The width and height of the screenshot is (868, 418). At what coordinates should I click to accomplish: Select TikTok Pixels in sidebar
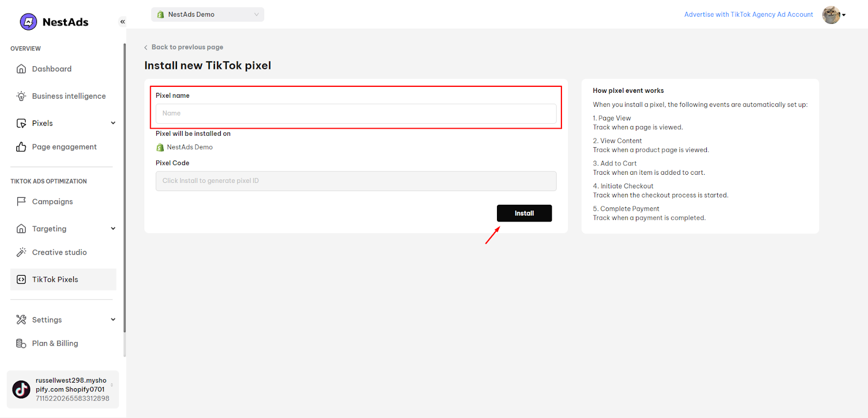(63, 280)
